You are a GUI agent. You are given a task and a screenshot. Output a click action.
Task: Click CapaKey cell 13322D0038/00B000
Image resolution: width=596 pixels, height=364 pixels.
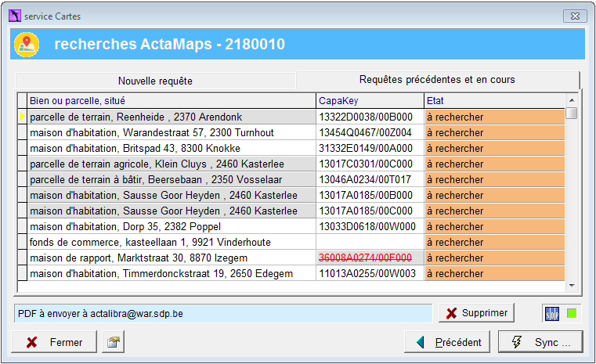pyautogui.click(x=370, y=117)
